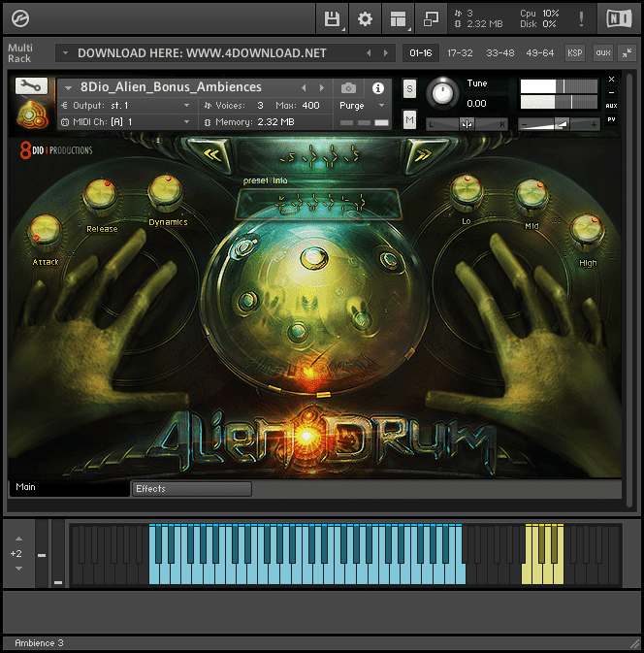Minimize instrument header with minus icon

click(x=611, y=92)
